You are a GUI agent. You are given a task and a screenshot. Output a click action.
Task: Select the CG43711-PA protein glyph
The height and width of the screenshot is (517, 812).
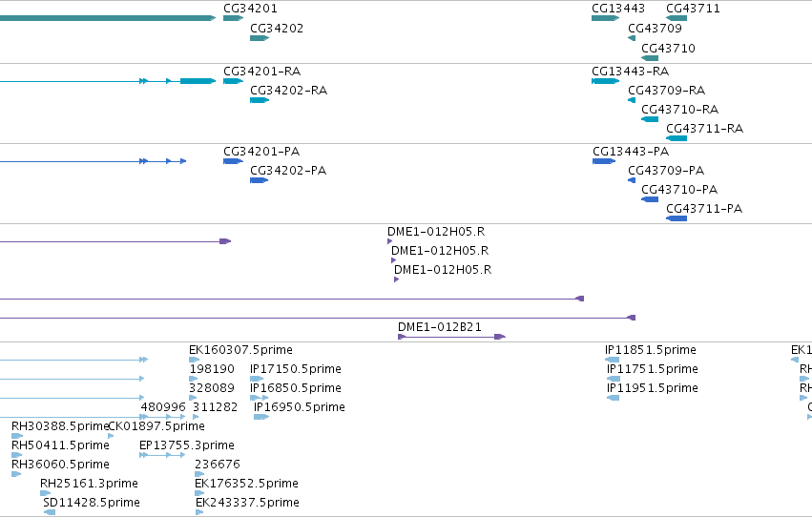[x=677, y=218]
